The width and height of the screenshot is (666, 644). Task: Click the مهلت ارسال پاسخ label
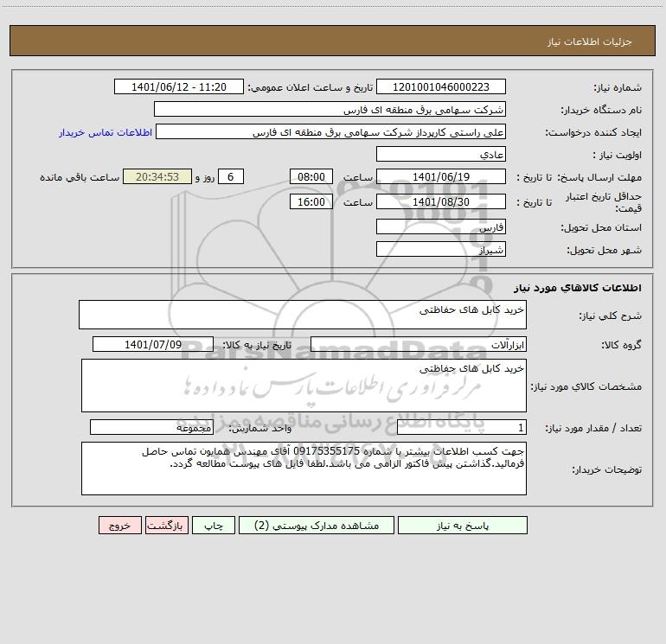[x=599, y=177]
